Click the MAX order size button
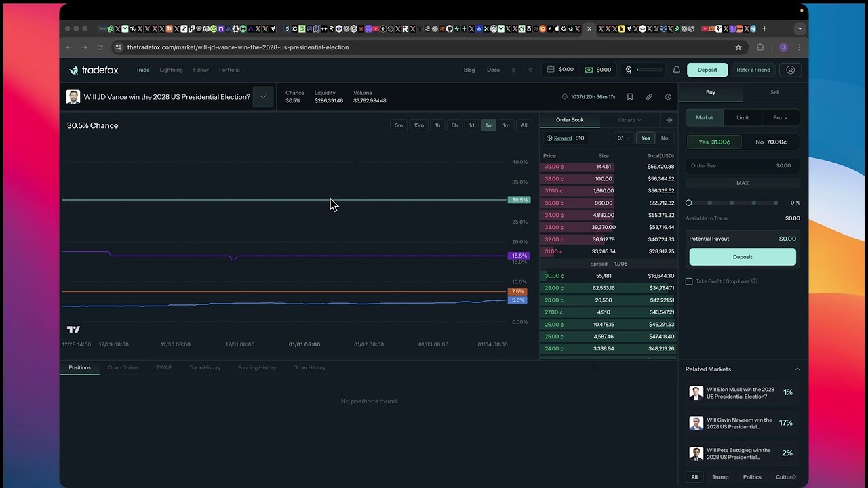Viewport: 868px width, 488px height. pos(743,183)
